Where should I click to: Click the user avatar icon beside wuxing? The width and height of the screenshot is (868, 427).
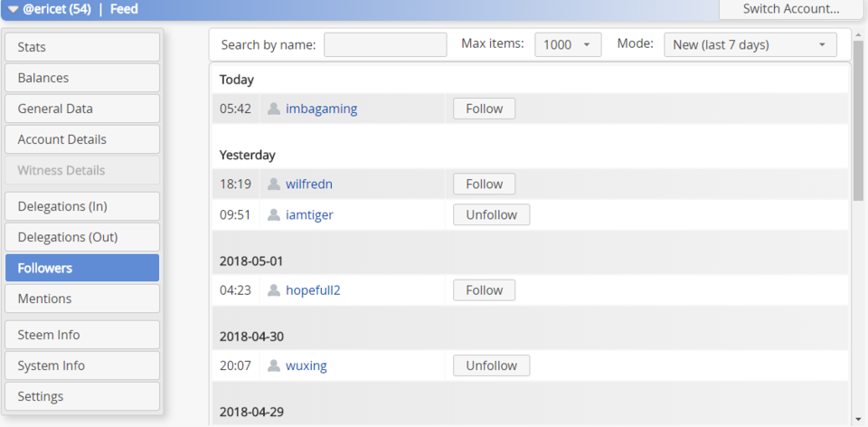tap(274, 365)
